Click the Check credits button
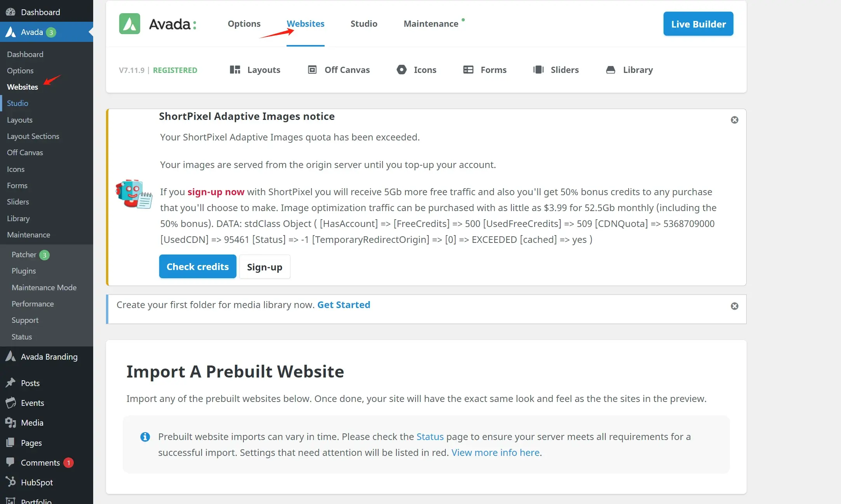Viewport: 841px width, 504px height. pos(198,267)
